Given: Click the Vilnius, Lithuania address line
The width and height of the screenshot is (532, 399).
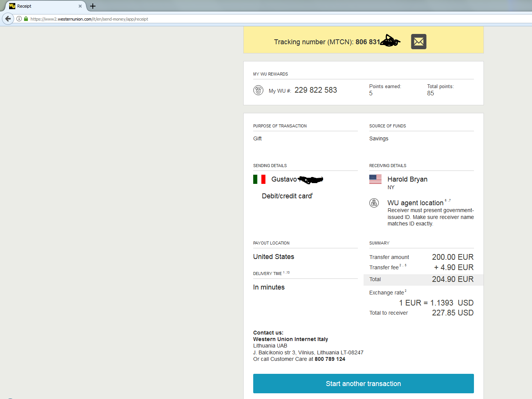Looking at the screenshot, I should [x=308, y=352].
